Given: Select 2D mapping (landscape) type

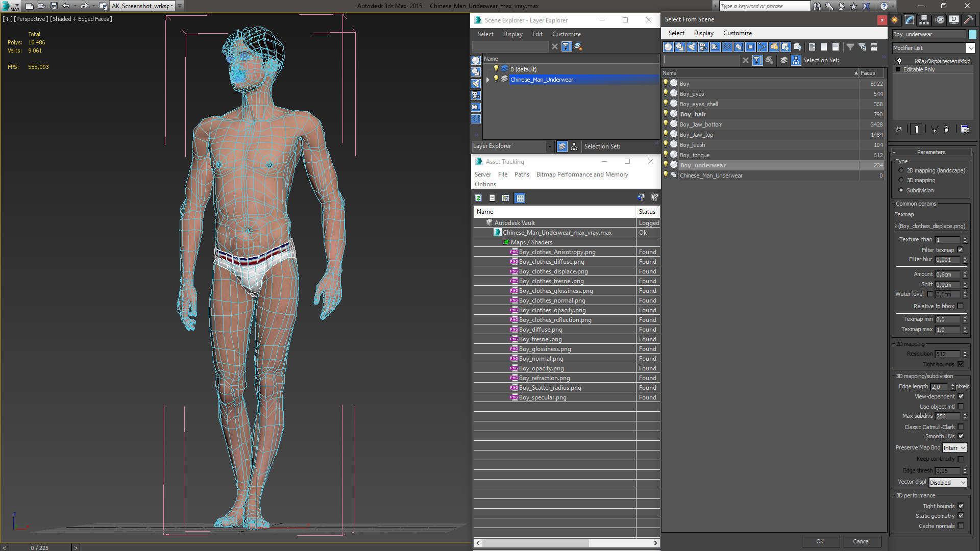Looking at the screenshot, I should [x=901, y=171].
